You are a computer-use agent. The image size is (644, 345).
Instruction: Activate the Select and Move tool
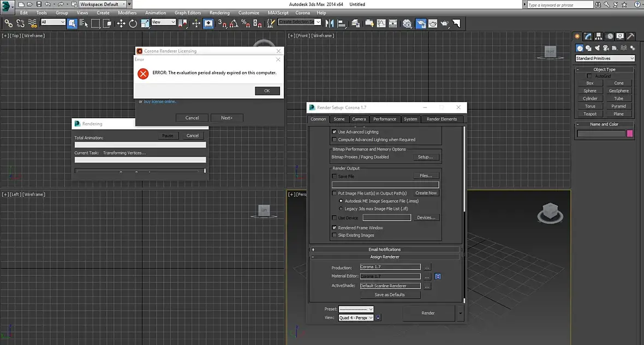121,23
